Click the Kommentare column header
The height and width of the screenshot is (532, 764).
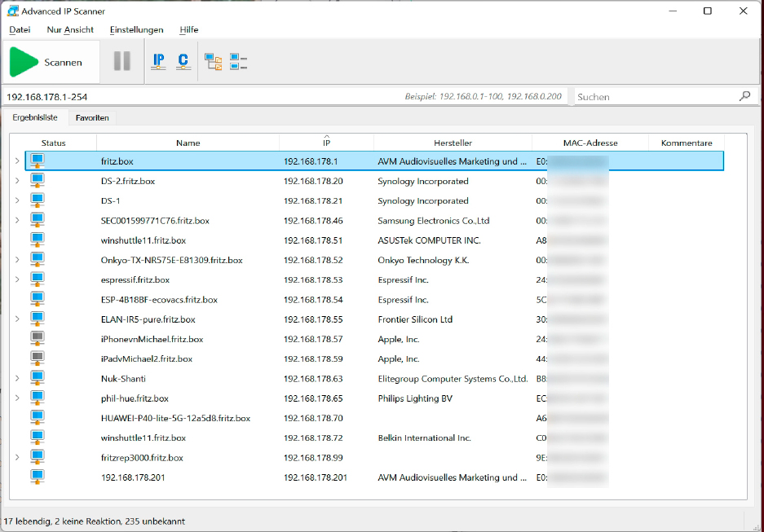pyautogui.click(x=687, y=143)
